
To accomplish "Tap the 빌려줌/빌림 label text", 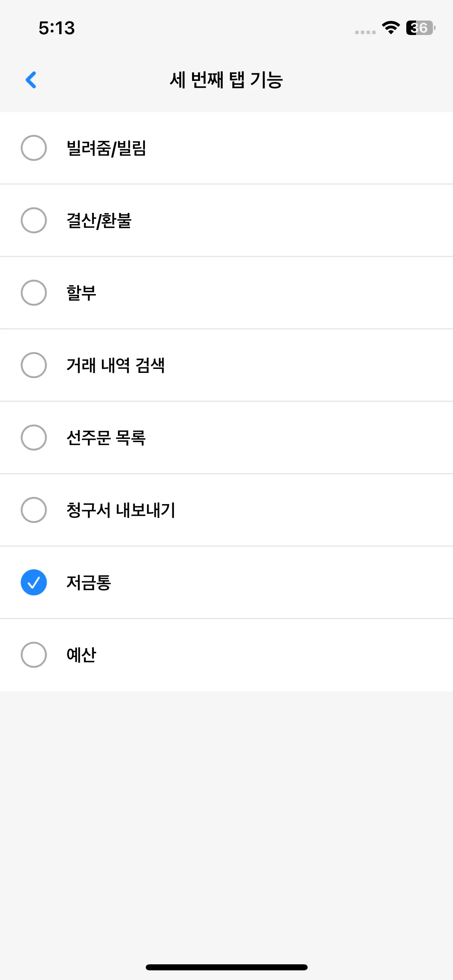I will point(106,148).
